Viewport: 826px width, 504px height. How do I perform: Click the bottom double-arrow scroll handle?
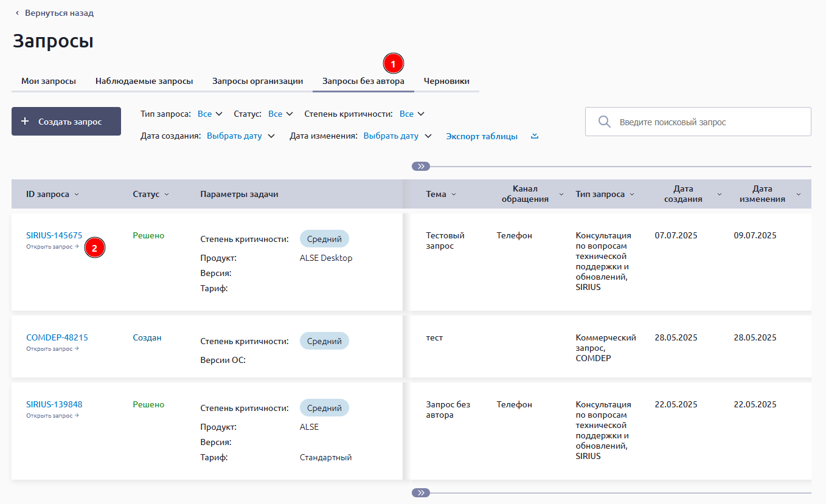pyautogui.click(x=420, y=492)
